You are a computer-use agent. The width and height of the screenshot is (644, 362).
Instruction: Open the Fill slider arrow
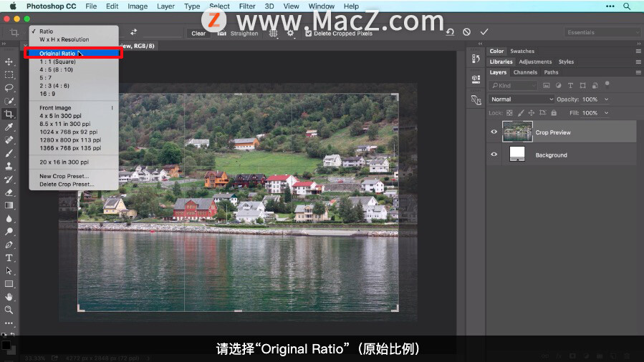pos(606,113)
